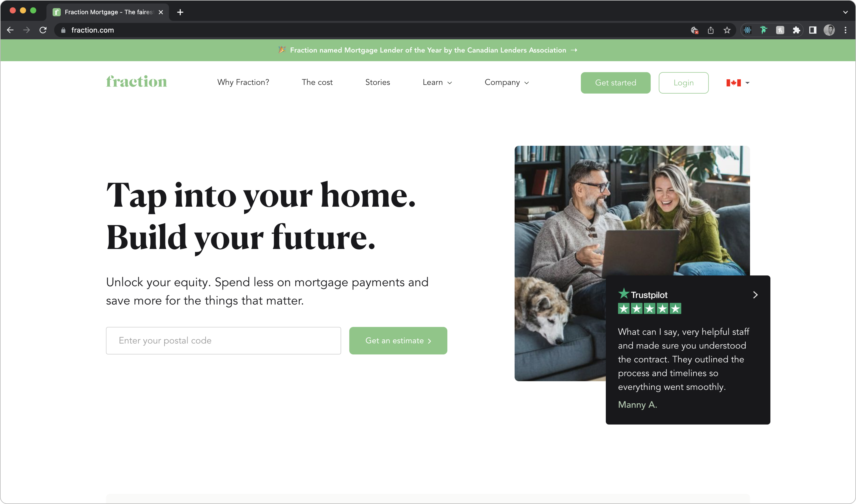Bookmark this page with the star icon

[727, 30]
